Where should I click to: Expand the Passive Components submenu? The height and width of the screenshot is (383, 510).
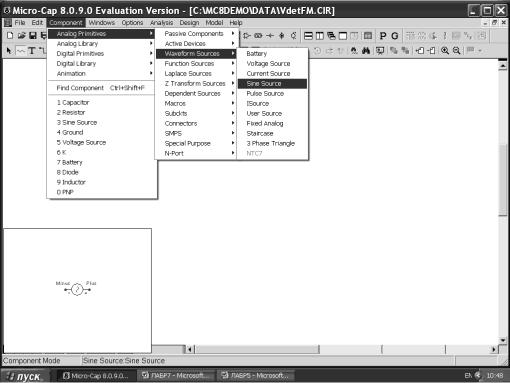196,34
